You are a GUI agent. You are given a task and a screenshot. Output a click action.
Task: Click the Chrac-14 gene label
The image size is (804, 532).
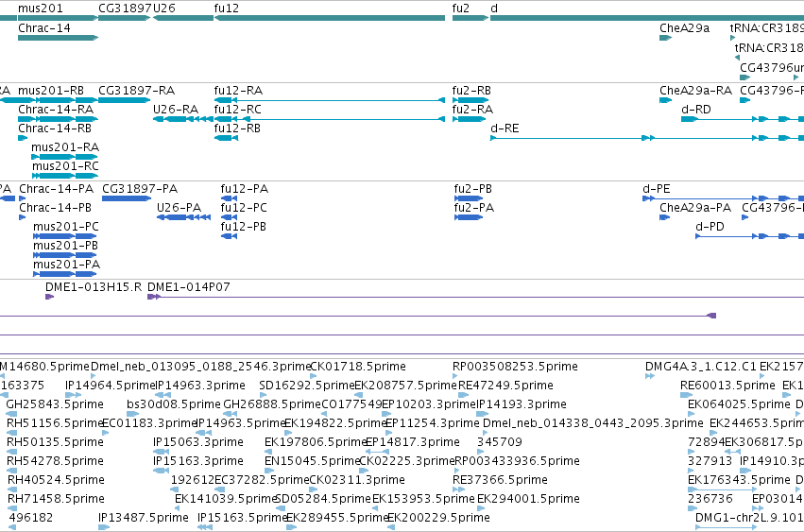(44, 28)
